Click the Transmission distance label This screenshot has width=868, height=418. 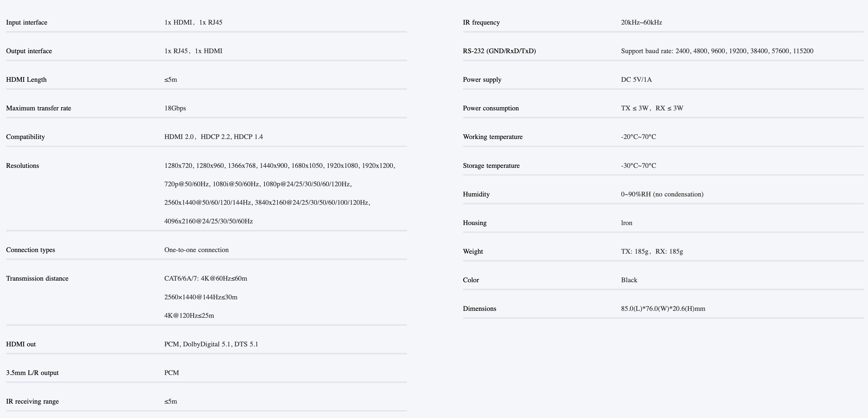click(x=37, y=278)
